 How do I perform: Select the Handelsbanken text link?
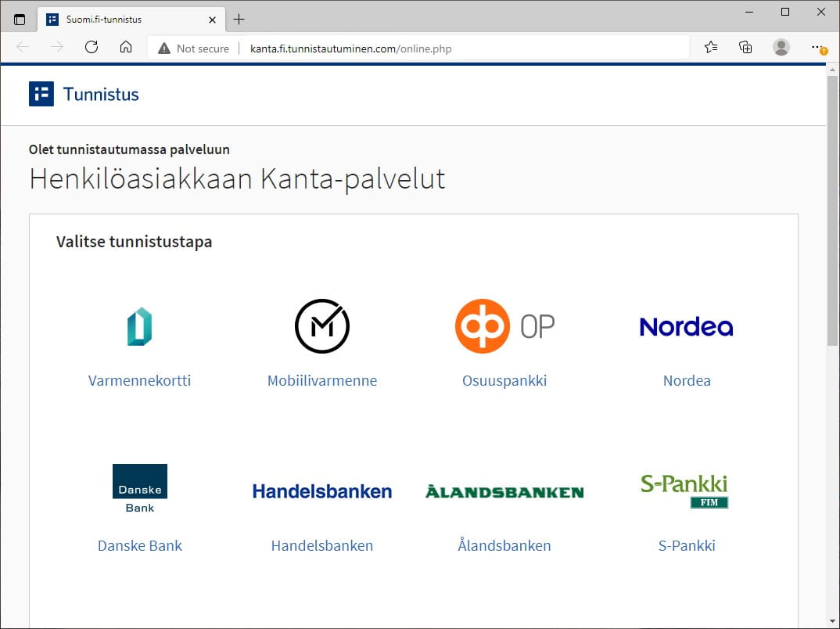[x=322, y=545]
